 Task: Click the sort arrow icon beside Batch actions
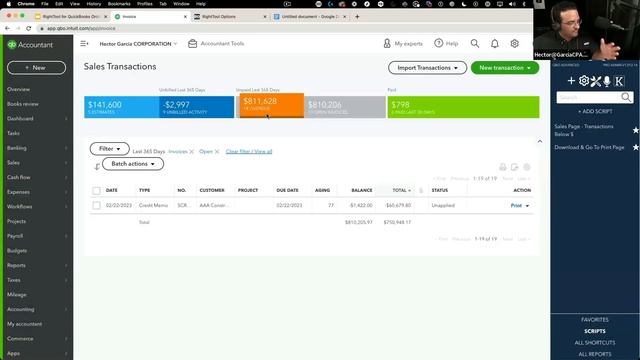97,167
